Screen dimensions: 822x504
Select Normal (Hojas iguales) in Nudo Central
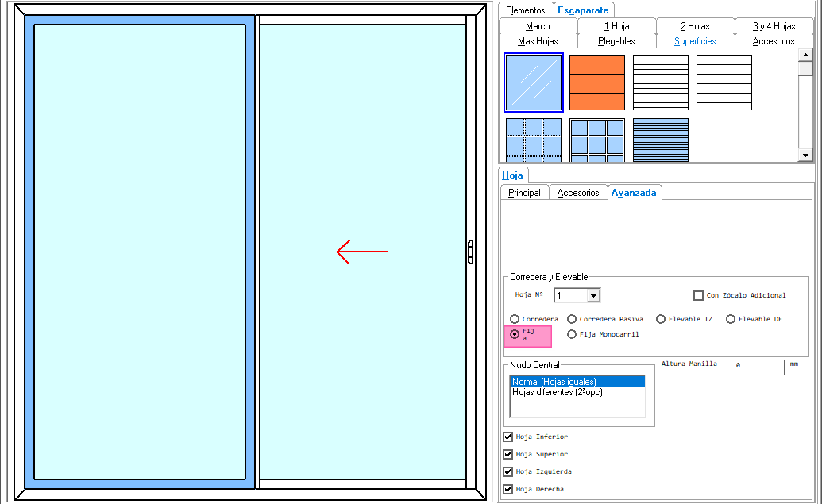point(577,382)
